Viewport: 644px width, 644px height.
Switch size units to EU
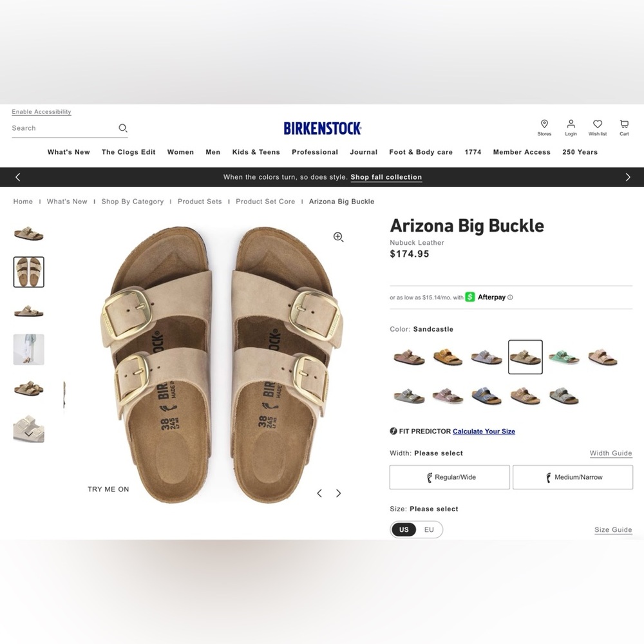tap(428, 529)
